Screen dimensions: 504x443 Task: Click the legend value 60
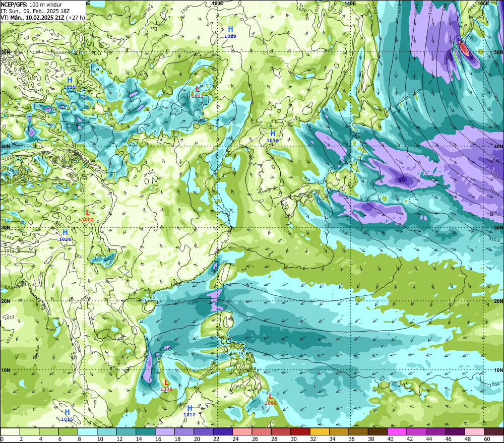click(x=487, y=439)
